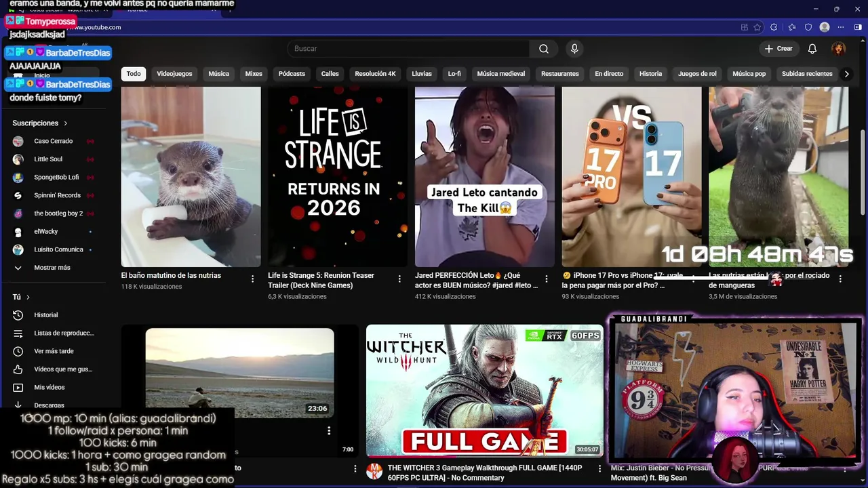
Task: Open the YouTube account avatar menu
Action: [x=839, y=49]
